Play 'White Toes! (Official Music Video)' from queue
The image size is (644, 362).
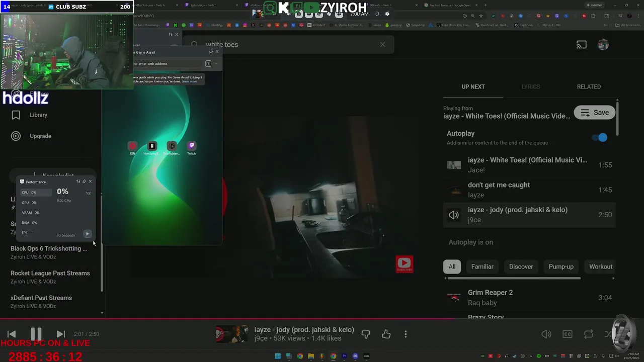click(x=528, y=165)
